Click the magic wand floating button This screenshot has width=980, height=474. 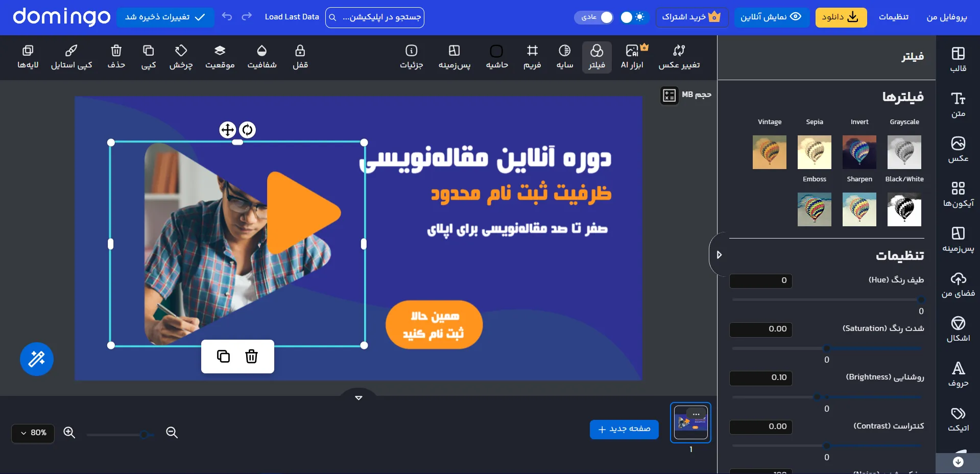point(37,359)
